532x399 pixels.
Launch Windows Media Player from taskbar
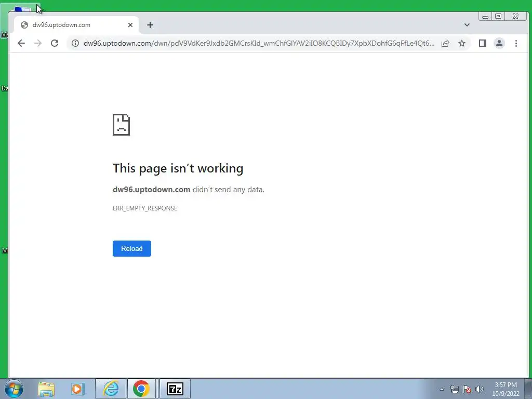coord(77,389)
